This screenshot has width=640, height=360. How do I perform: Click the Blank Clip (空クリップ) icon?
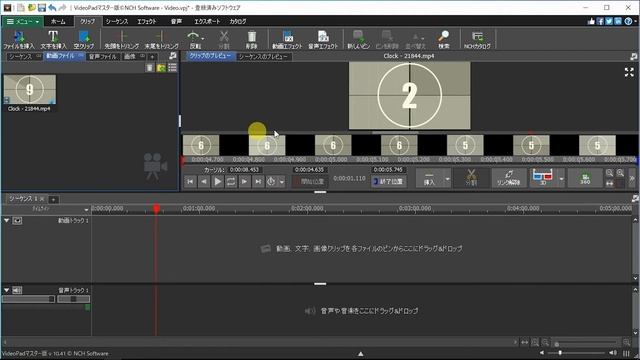(x=84, y=40)
